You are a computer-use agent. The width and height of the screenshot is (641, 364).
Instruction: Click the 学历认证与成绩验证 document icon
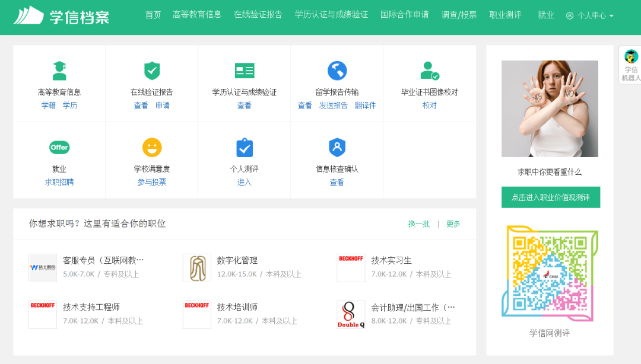(245, 71)
